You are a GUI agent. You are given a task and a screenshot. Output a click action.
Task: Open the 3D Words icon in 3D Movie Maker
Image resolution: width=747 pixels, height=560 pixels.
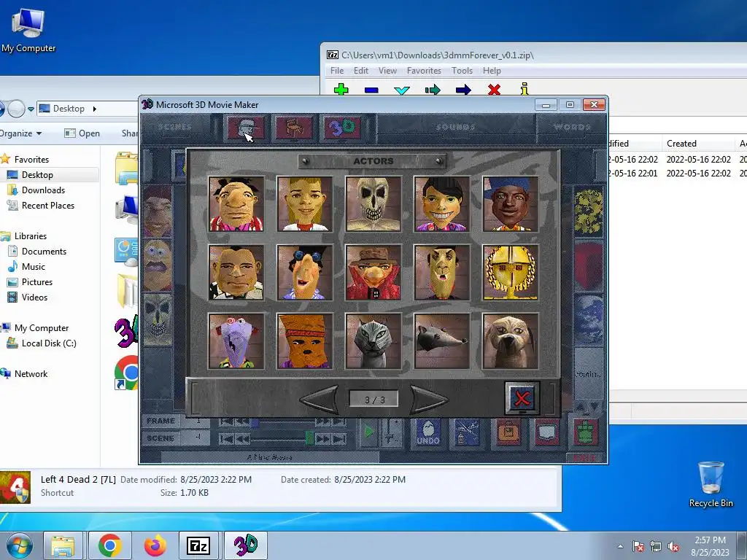click(x=342, y=128)
